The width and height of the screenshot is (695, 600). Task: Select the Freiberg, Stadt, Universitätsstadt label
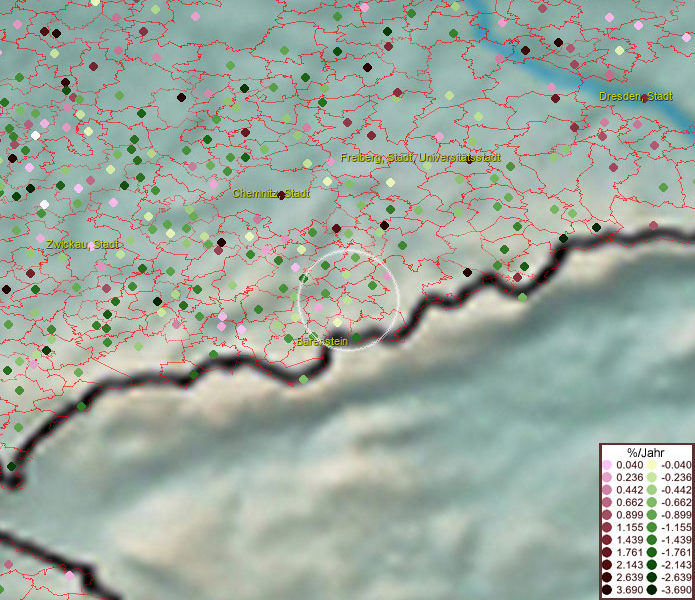[x=420, y=158]
